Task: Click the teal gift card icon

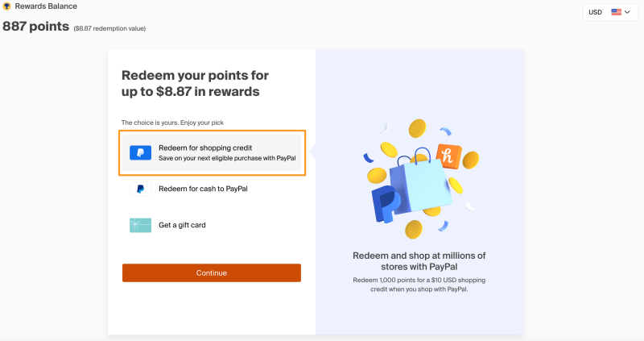Action: [x=141, y=225]
